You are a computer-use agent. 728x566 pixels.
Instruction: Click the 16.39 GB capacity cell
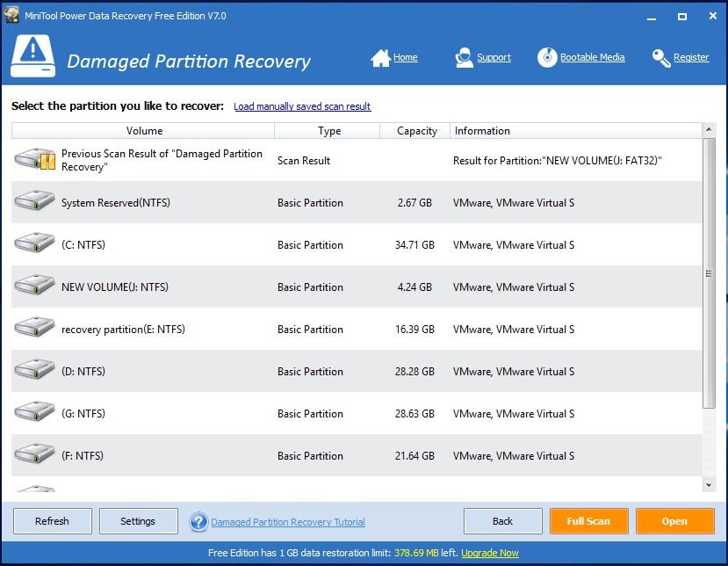[x=414, y=330]
